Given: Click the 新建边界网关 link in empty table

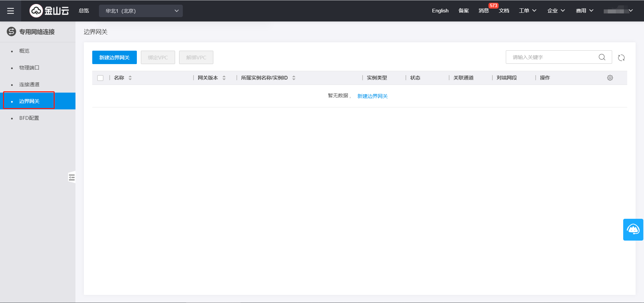Looking at the screenshot, I should point(372,96).
